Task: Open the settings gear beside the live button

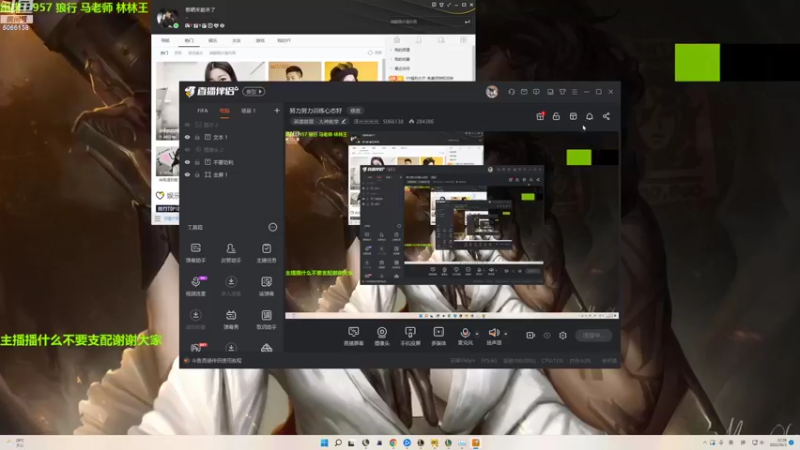Action: (x=563, y=335)
